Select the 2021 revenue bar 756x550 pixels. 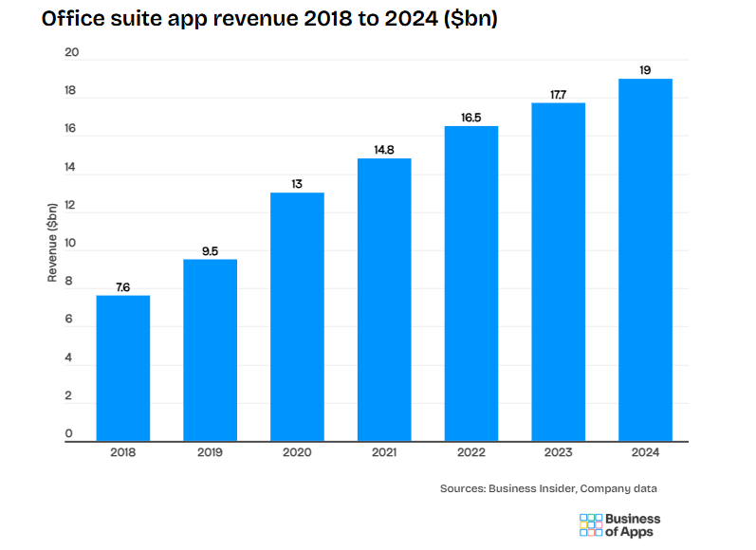(x=384, y=300)
